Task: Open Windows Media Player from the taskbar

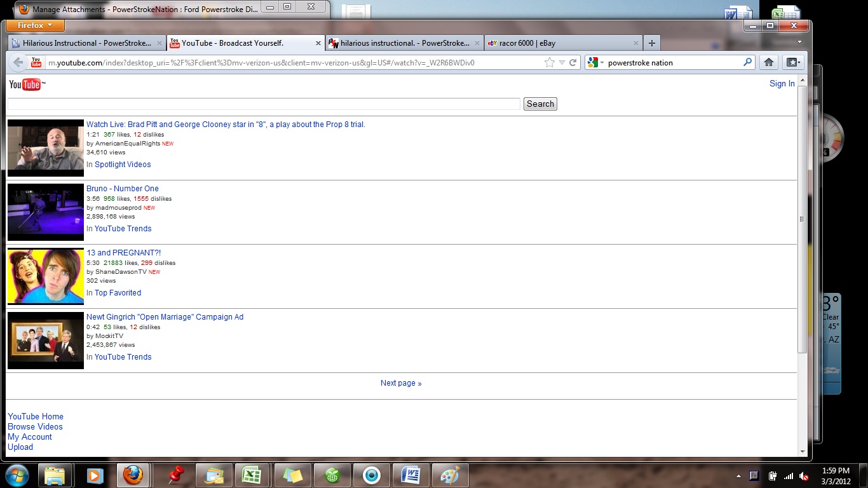Action: click(x=94, y=475)
